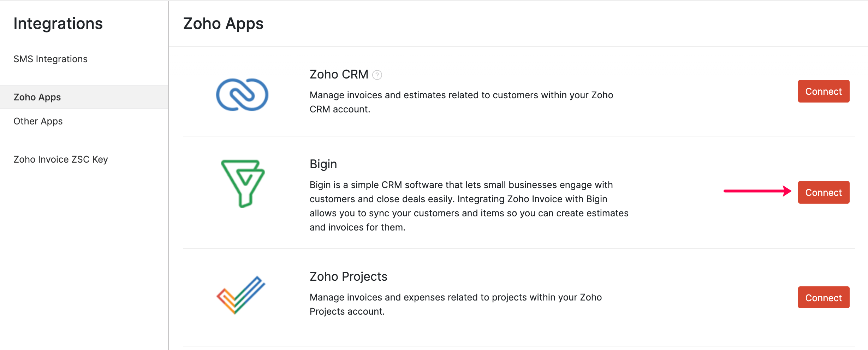Image resolution: width=868 pixels, height=350 pixels.
Task: Click the Bigin title text
Action: click(323, 164)
